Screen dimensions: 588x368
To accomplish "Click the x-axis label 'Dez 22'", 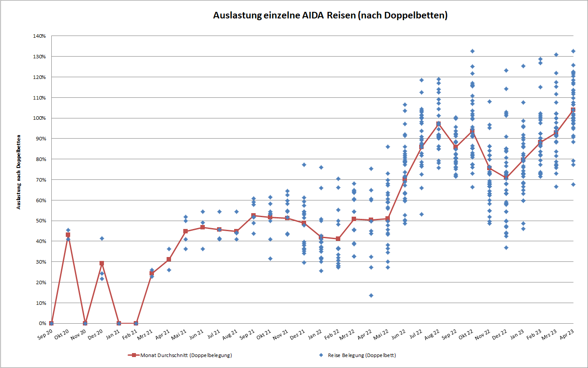I will pos(500,334).
